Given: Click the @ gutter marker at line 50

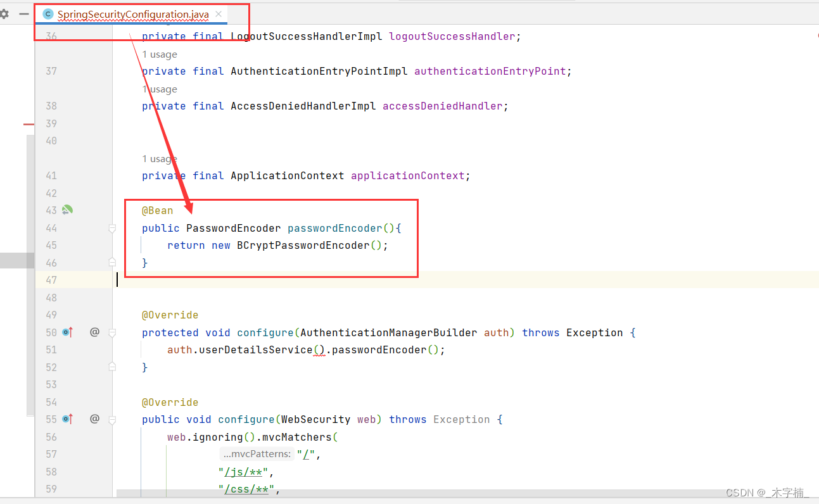Looking at the screenshot, I should (x=94, y=332).
